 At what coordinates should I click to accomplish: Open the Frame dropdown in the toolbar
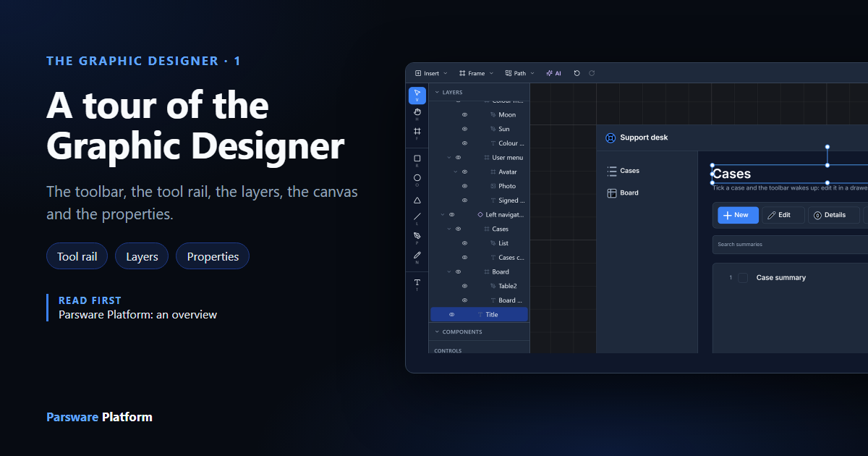tap(476, 73)
